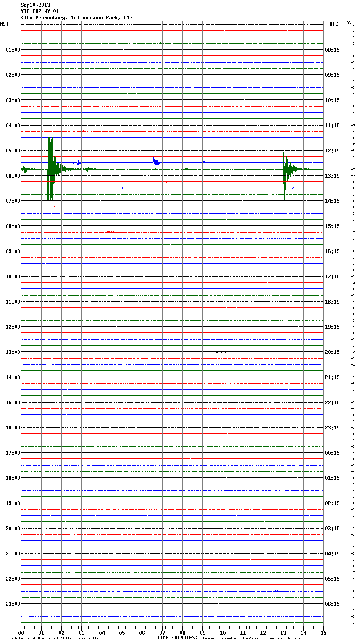This screenshot has height=644, width=357.
Task: Click minute tick 15 on bottom axis
Action: coord(323,633)
